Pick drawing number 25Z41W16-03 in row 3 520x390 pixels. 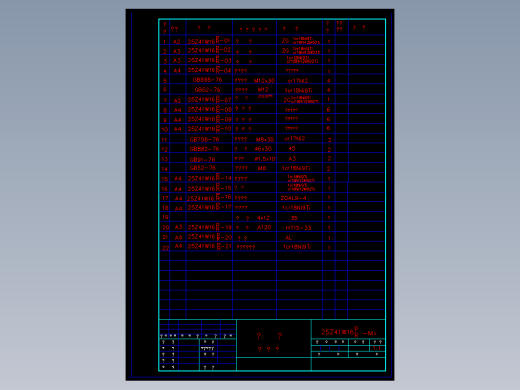[209, 60]
